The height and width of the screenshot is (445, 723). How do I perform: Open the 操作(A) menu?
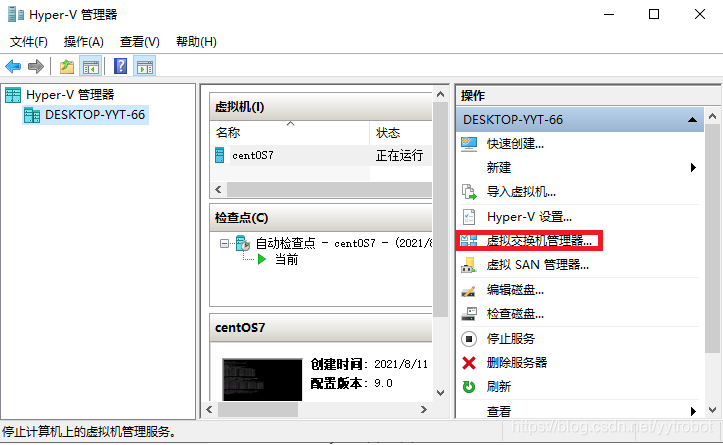[x=83, y=42]
